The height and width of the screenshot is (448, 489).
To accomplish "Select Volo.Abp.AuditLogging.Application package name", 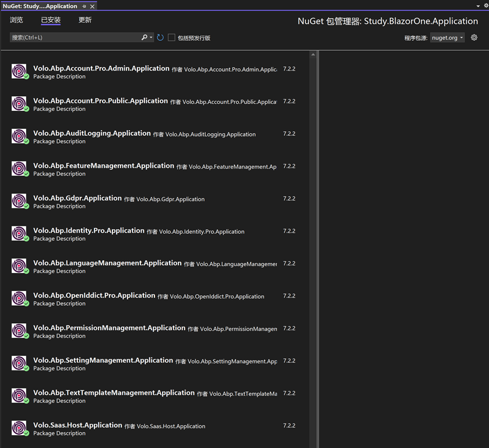I will point(92,134).
